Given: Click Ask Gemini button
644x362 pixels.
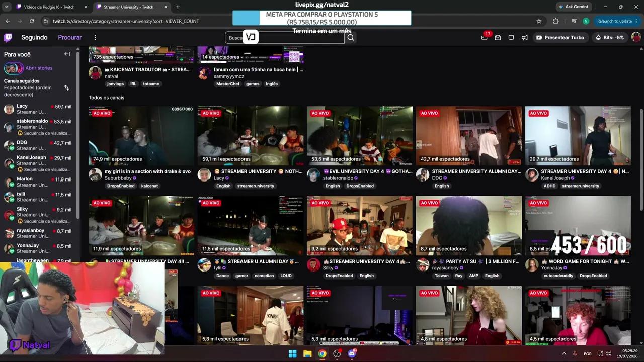Looking at the screenshot, I should (573, 7).
